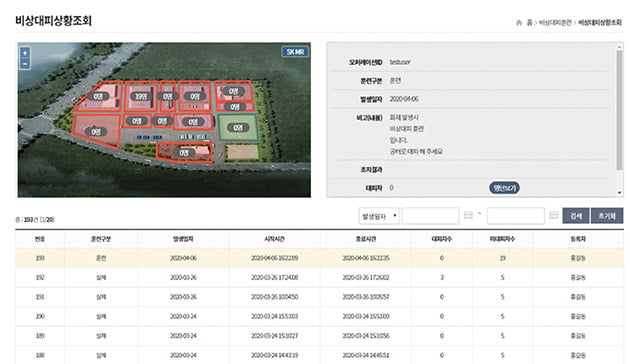Select the 19명 headcount marker on map
This screenshot has width=630, height=364.
(x=141, y=96)
